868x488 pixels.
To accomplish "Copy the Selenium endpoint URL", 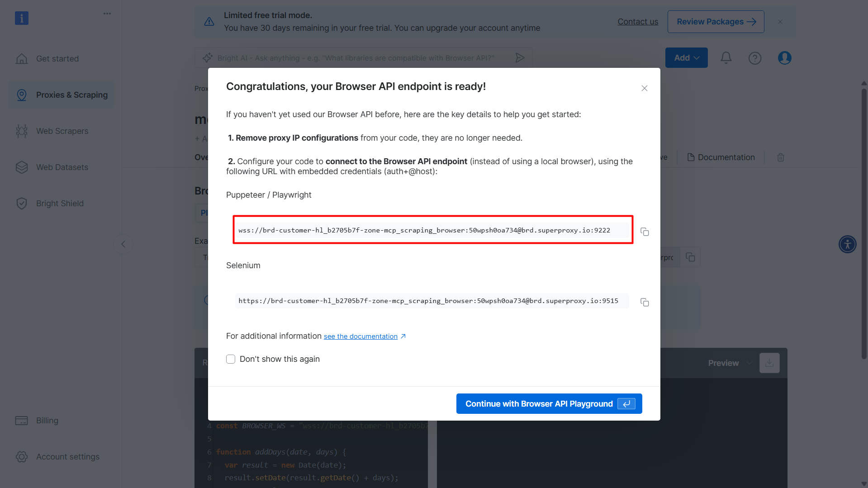I will (645, 302).
